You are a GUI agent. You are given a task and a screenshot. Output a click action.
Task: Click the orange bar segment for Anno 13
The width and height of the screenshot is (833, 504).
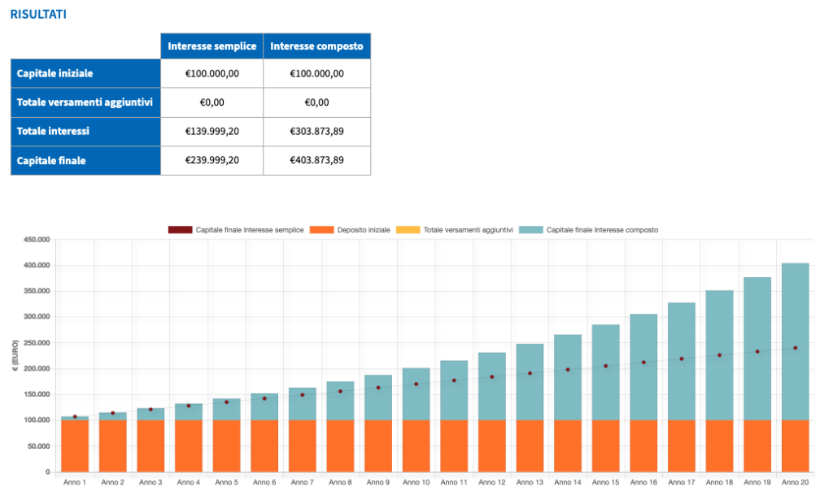tap(530, 445)
